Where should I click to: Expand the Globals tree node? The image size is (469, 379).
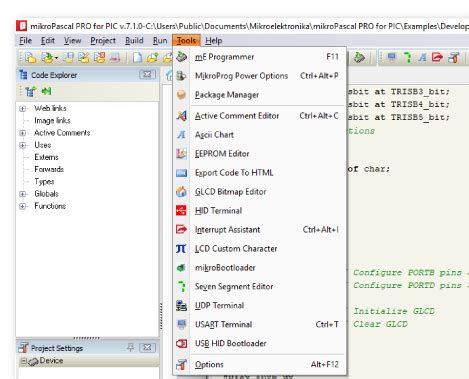23,194
